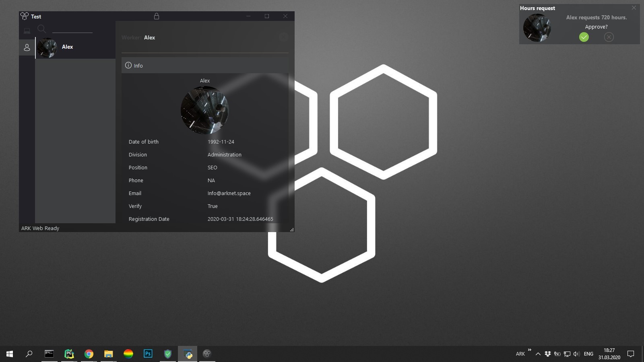Viewport: 644px width, 362px height.
Task: Click the registration date timestamp value
Action: tap(240, 219)
